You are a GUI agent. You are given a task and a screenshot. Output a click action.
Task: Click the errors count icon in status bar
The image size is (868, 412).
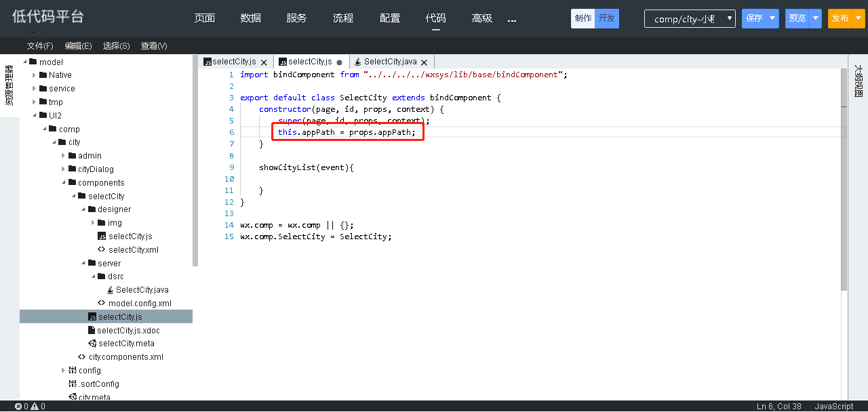coord(18,407)
